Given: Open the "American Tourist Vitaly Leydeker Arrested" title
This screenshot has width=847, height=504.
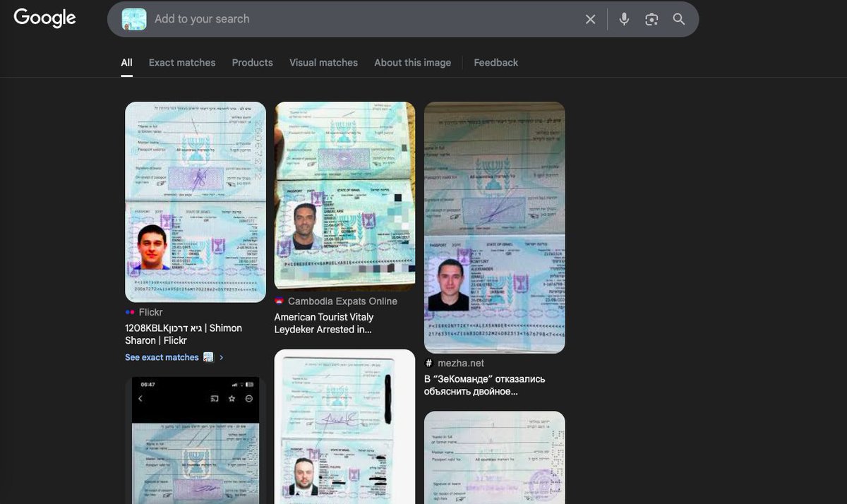Looking at the screenshot, I should pos(324,323).
